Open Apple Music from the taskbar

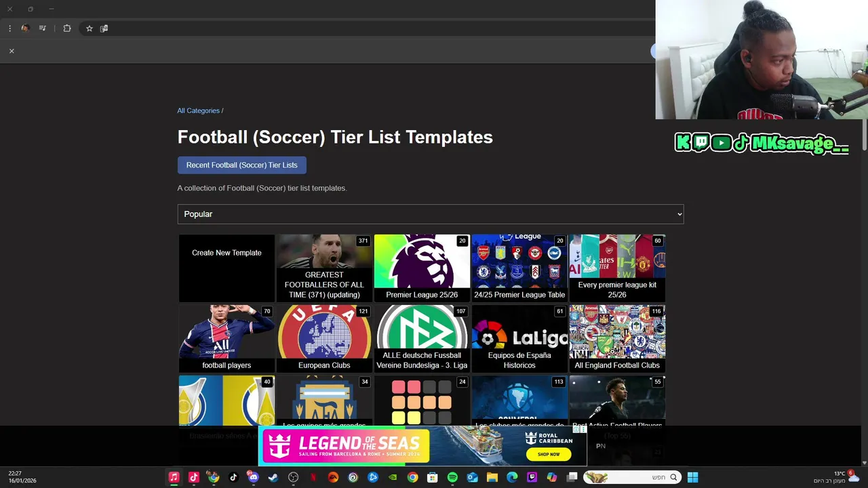(x=174, y=477)
